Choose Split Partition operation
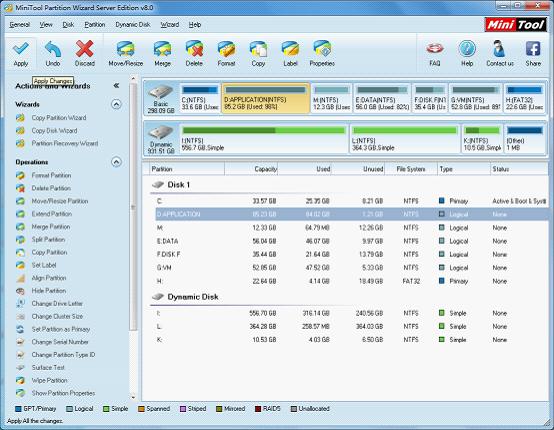Image resolution: width=554 pixels, height=430 pixels. coord(48,239)
